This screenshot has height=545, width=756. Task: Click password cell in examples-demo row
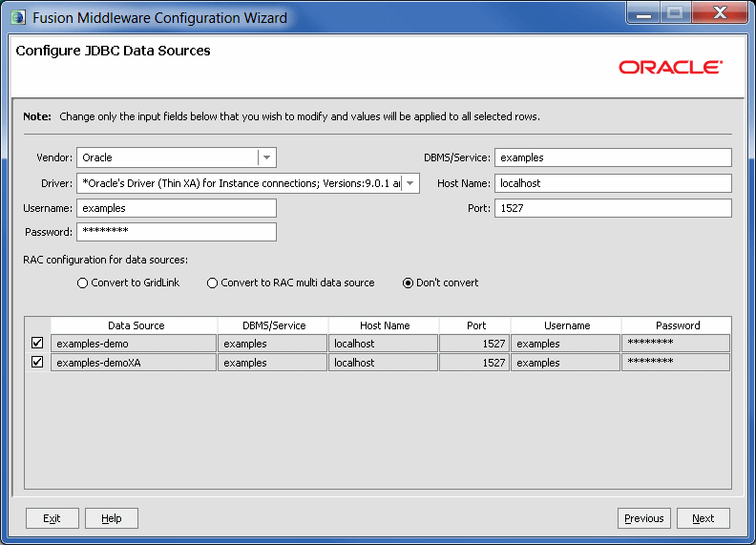676,344
